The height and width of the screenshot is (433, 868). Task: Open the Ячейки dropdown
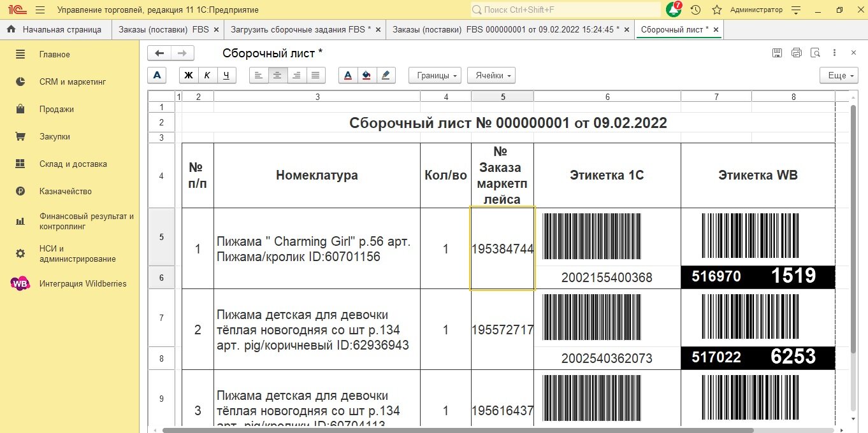pyautogui.click(x=491, y=75)
